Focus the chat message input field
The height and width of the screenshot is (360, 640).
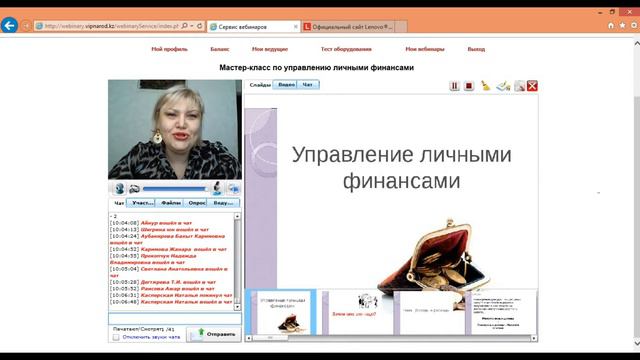point(175,318)
